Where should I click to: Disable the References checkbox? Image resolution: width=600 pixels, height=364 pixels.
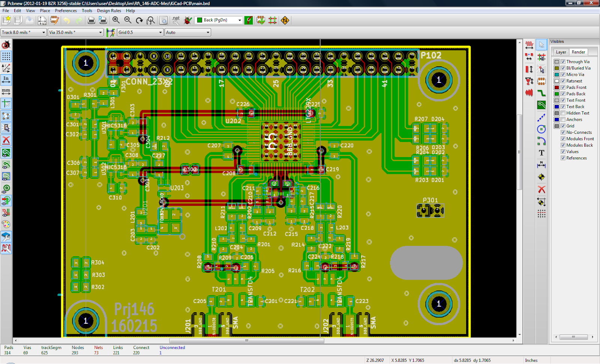563,158
